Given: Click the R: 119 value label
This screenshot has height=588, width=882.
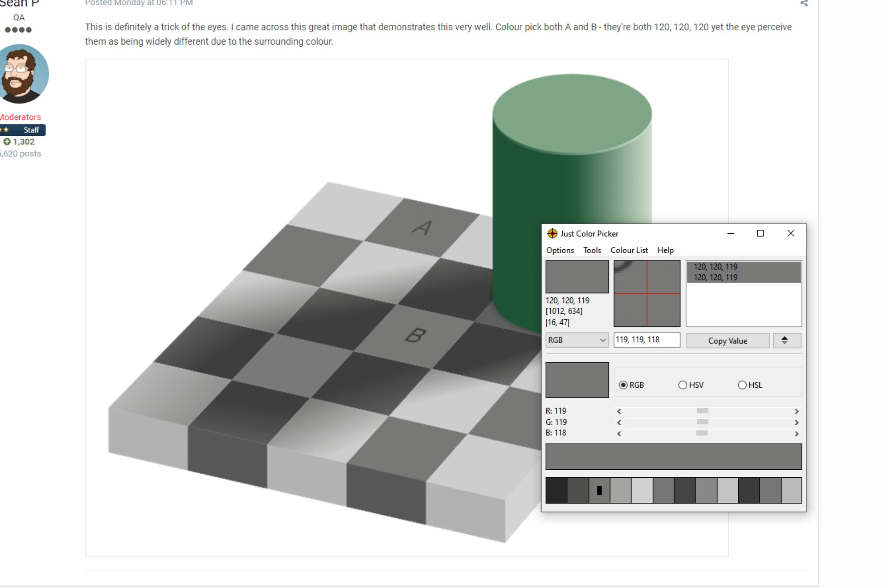Looking at the screenshot, I should (x=556, y=411).
